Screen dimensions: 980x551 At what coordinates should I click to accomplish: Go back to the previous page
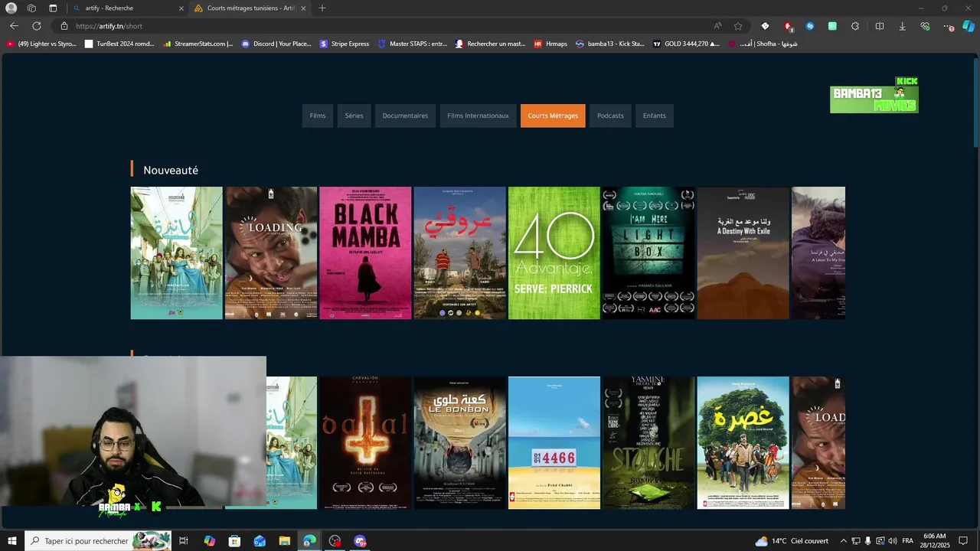pos(14,26)
